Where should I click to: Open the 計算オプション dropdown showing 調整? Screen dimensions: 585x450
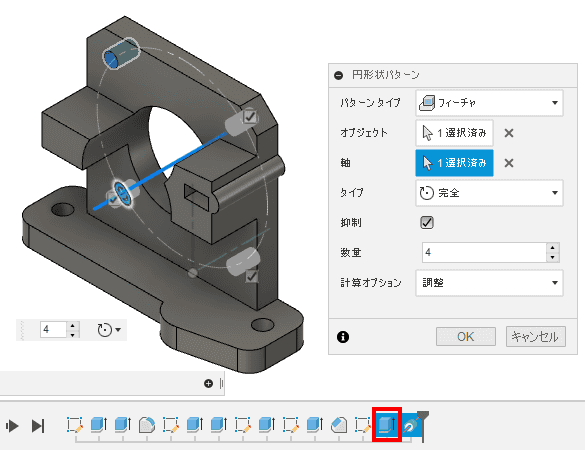(x=489, y=283)
